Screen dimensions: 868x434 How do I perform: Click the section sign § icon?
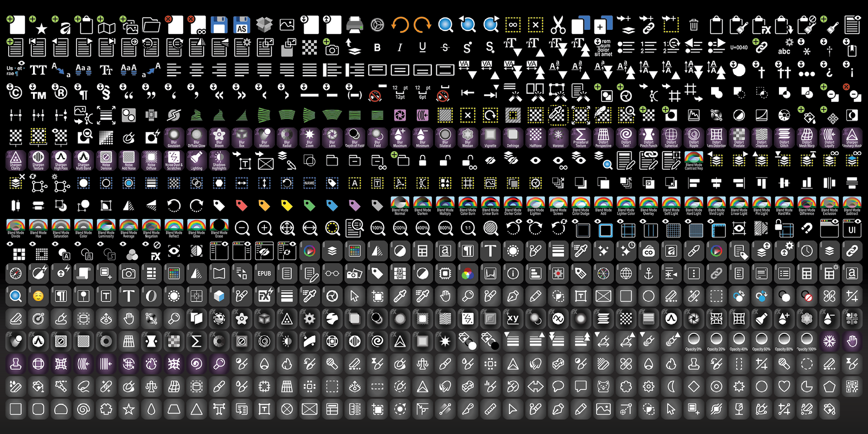tap(106, 93)
